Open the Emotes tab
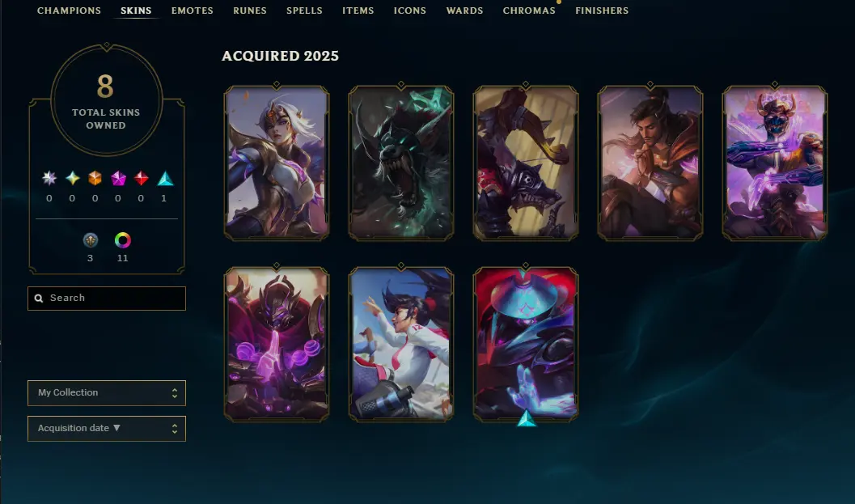This screenshot has width=855, height=504. coord(193,11)
